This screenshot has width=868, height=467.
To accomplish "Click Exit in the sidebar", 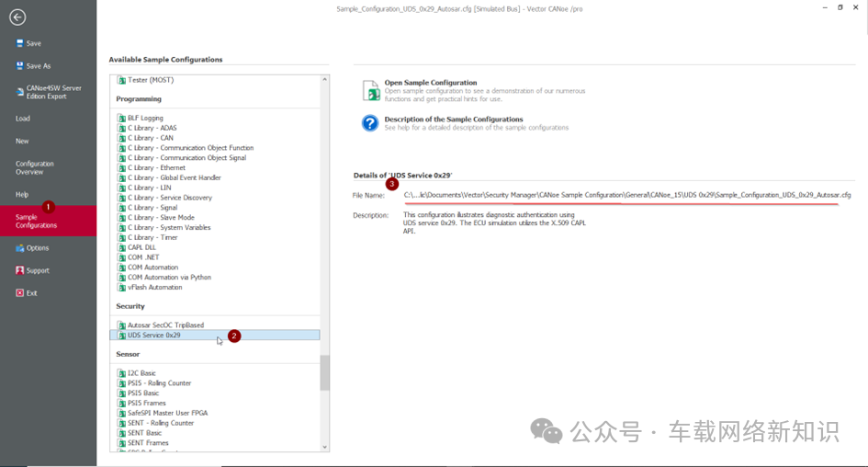I will click(x=31, y=293).
